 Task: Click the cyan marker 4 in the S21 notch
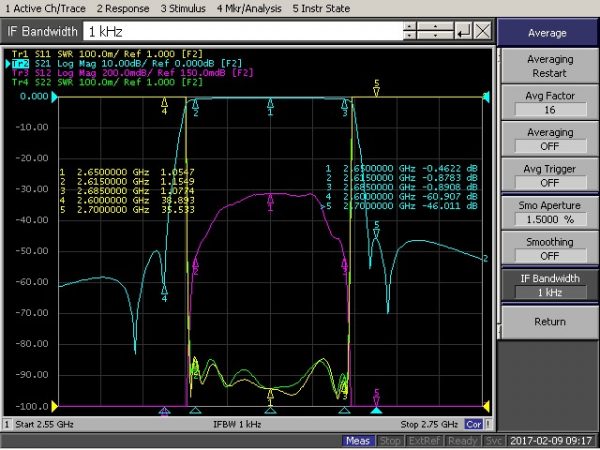(164, 293)
